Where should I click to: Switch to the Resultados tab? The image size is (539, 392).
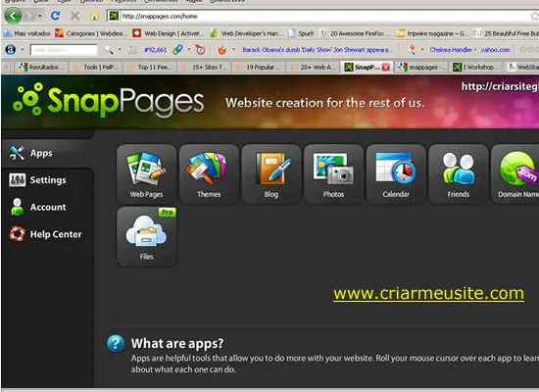pos(41,67)
